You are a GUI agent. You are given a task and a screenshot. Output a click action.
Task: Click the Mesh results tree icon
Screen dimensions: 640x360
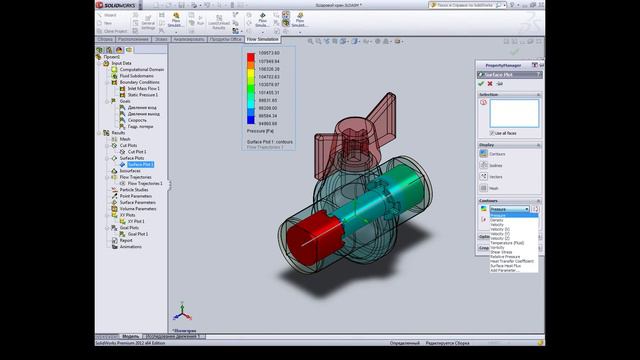point(114,139)
